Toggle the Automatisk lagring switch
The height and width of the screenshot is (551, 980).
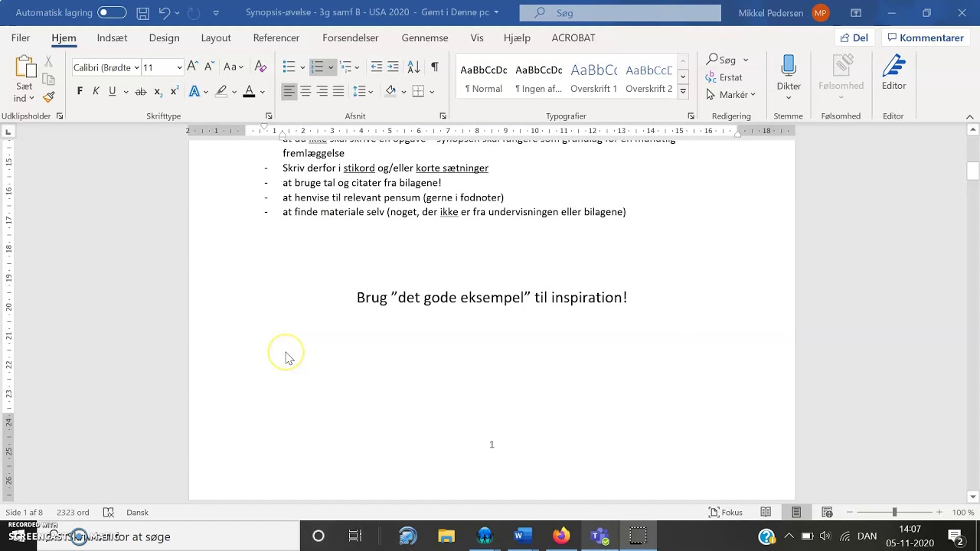pyautogui.click(x=112, y=13)
